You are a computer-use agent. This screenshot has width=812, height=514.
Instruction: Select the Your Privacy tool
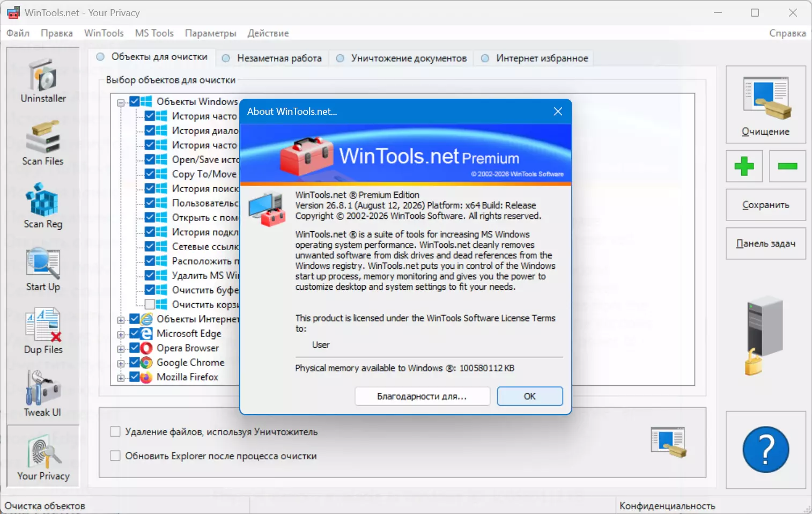tap(43, 457)
